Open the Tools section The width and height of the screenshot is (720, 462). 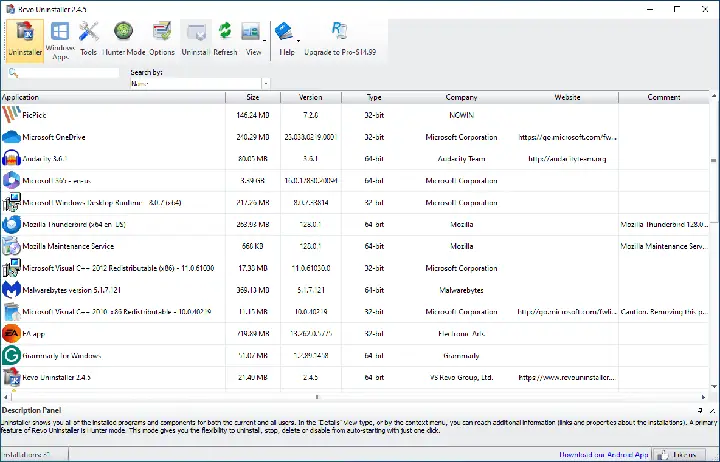pos(88,39)
